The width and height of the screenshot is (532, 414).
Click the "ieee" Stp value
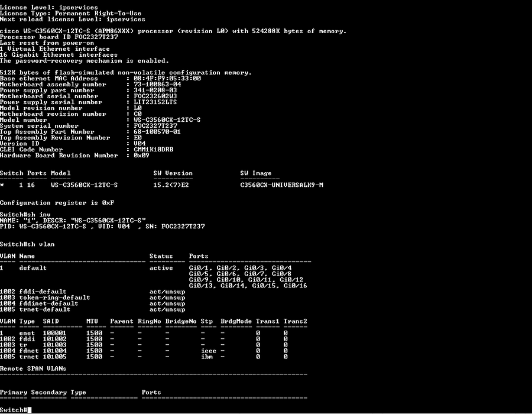(209, 351)
